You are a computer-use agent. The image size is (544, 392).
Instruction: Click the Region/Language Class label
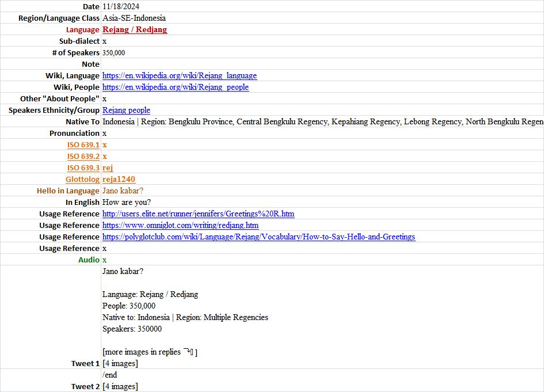(x=59, y=18)
